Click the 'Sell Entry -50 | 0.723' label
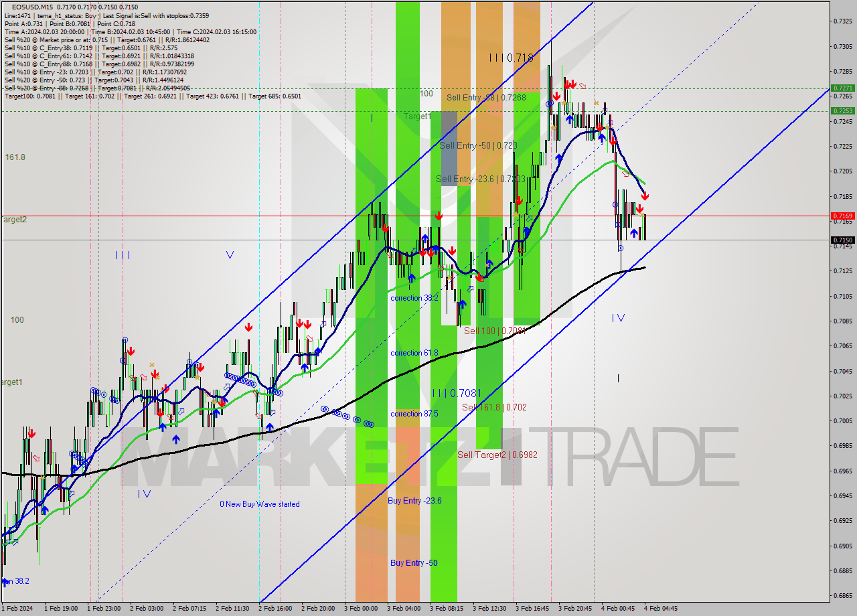Viewport: 857px width, 616px height. click(479, 145)
